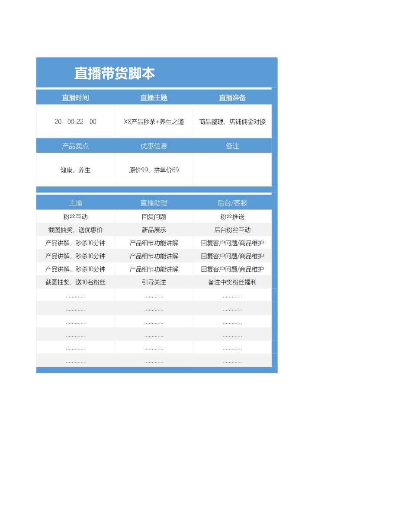The width and height of the screenshot is (411, 532).
Task: Select the 产品卖点 header
Action: tap(75, 146)
